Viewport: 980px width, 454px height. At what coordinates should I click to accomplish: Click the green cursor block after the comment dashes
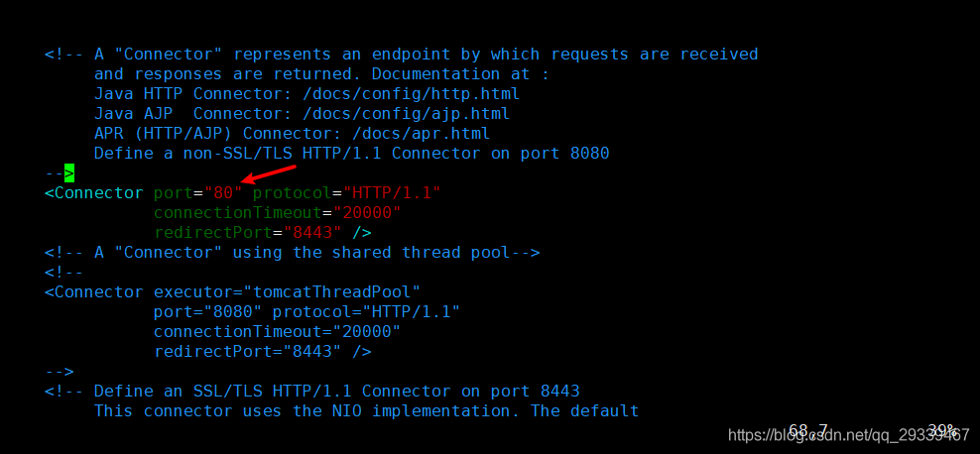(x=69, y=173)
